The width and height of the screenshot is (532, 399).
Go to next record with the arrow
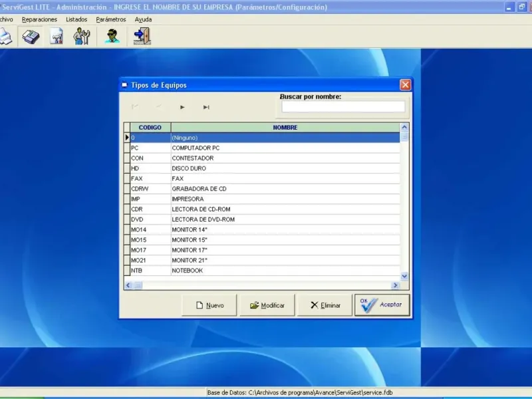182,107
